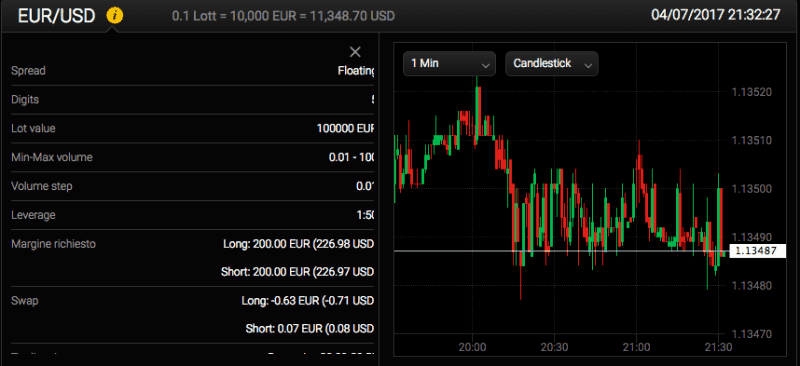Select the Long -0.63 EUR swap value
Viewport: 800px width, 366px height.
[x=308, y=301]
